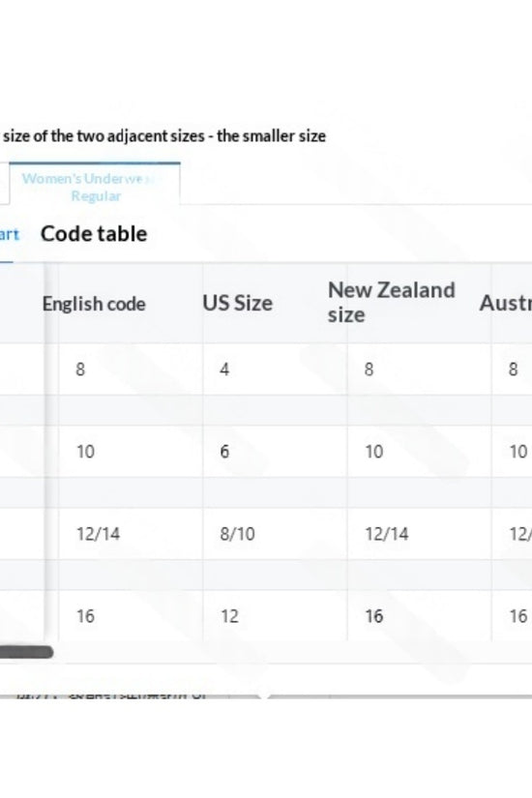Click the US Size column header

pos(238,304)
